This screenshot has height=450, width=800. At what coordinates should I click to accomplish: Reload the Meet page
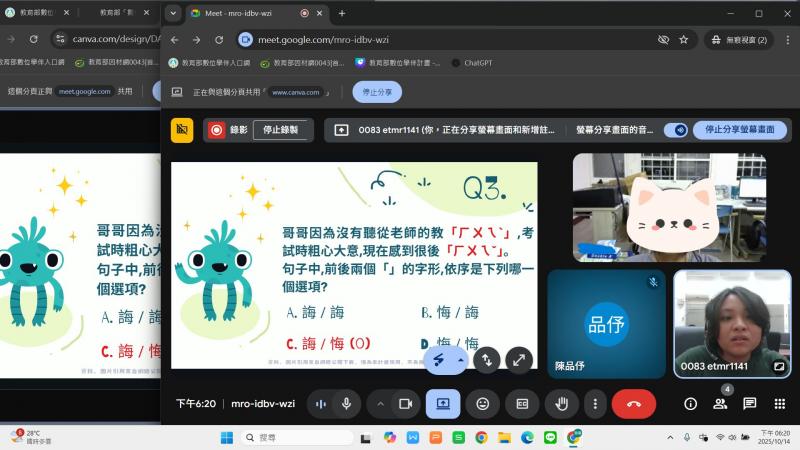219,40
